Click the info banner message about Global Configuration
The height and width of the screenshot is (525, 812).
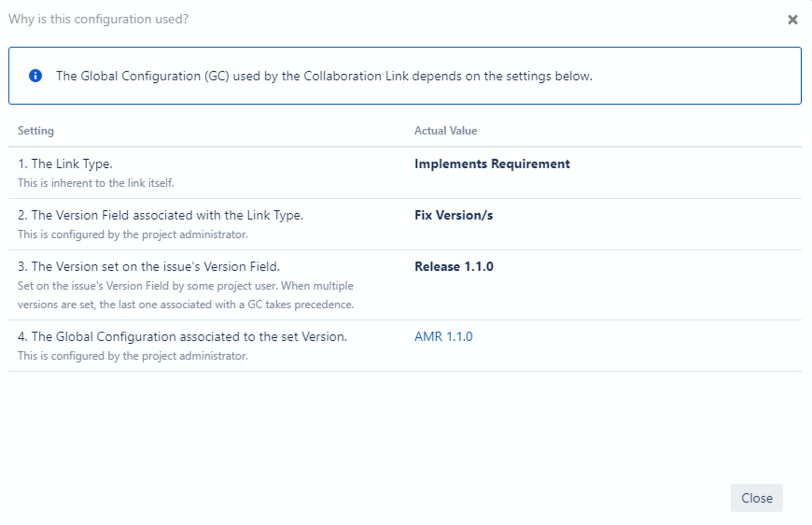[x=324, y=76]
